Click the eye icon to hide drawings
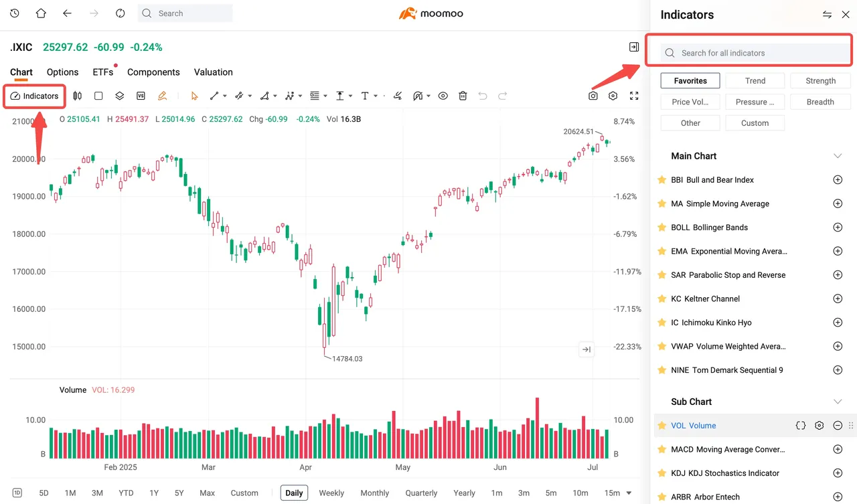Screen dimensions: 857x504 click(x=443, y=96)
